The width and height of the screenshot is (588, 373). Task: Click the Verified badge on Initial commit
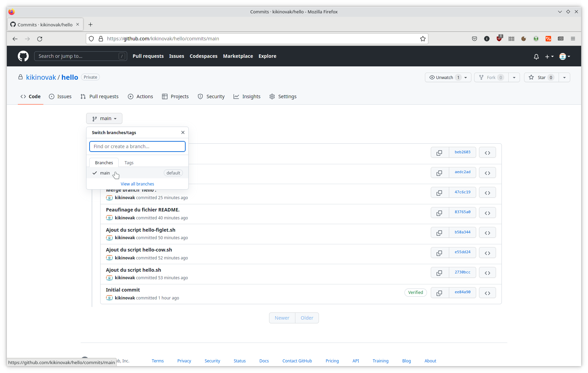point(416,293)
